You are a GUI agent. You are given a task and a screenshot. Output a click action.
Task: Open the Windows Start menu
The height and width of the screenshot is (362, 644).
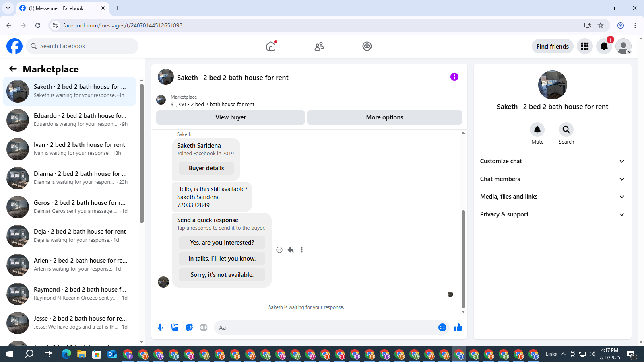point(10,354)
